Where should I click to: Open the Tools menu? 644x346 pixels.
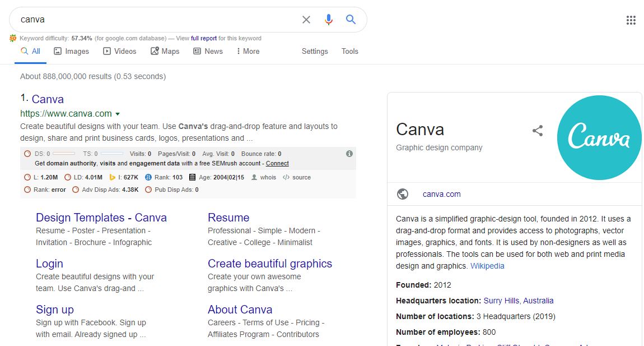click(x=349, y=51)
